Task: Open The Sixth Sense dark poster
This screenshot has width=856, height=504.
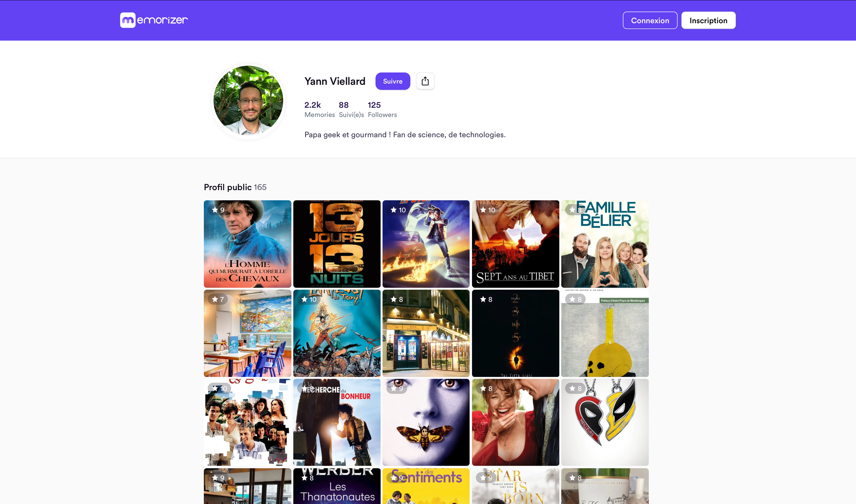Action: [516, 333]
